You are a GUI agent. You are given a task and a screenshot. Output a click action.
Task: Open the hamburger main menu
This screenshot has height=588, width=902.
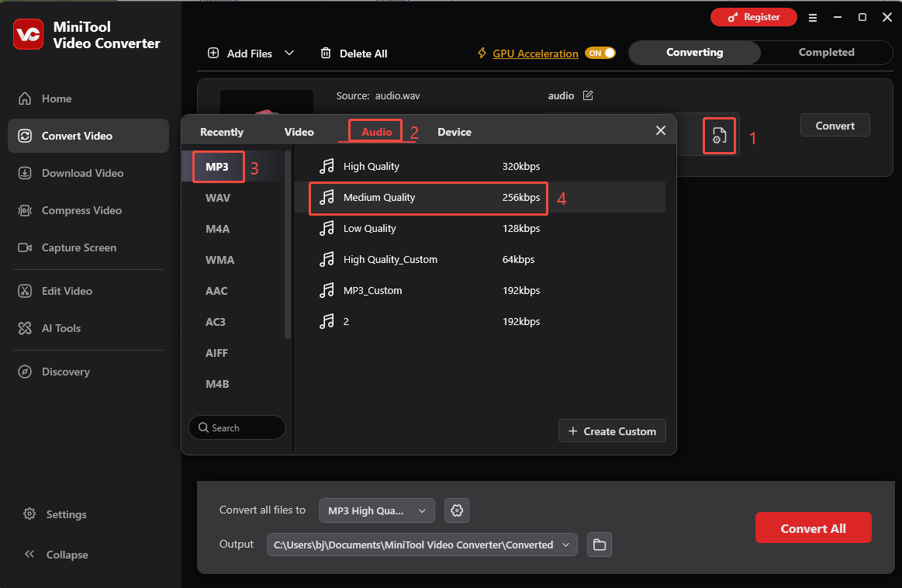pos(812,18)
